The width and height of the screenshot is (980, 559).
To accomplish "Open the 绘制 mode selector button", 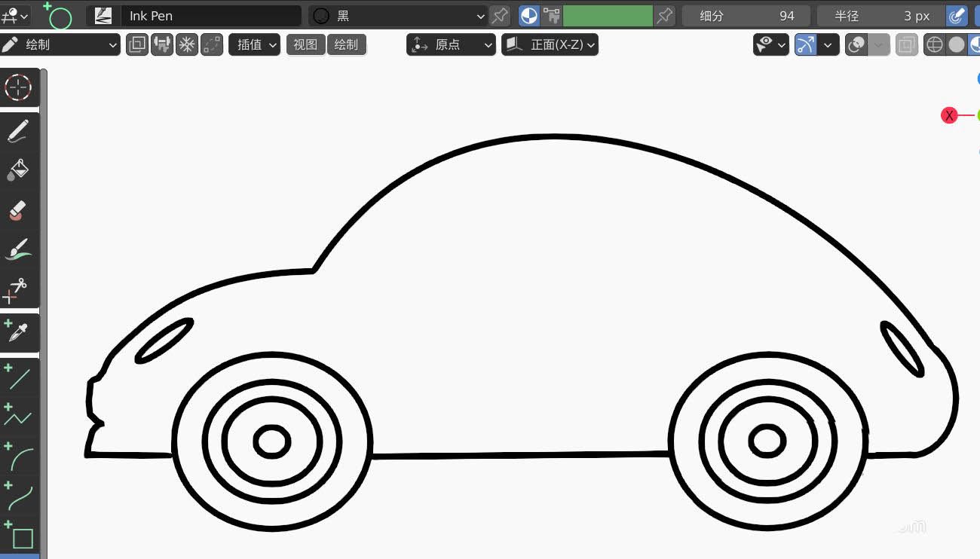I will coord(60,44).
